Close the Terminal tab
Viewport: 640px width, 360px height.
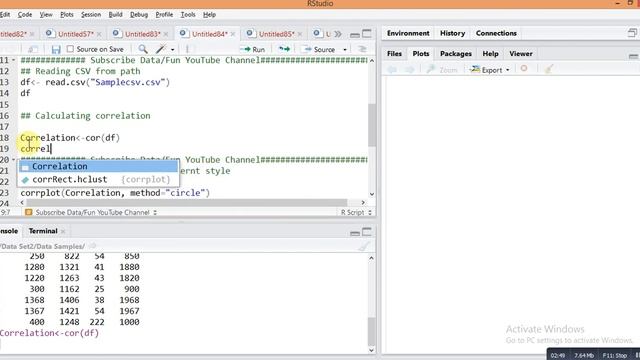point(63,231)
